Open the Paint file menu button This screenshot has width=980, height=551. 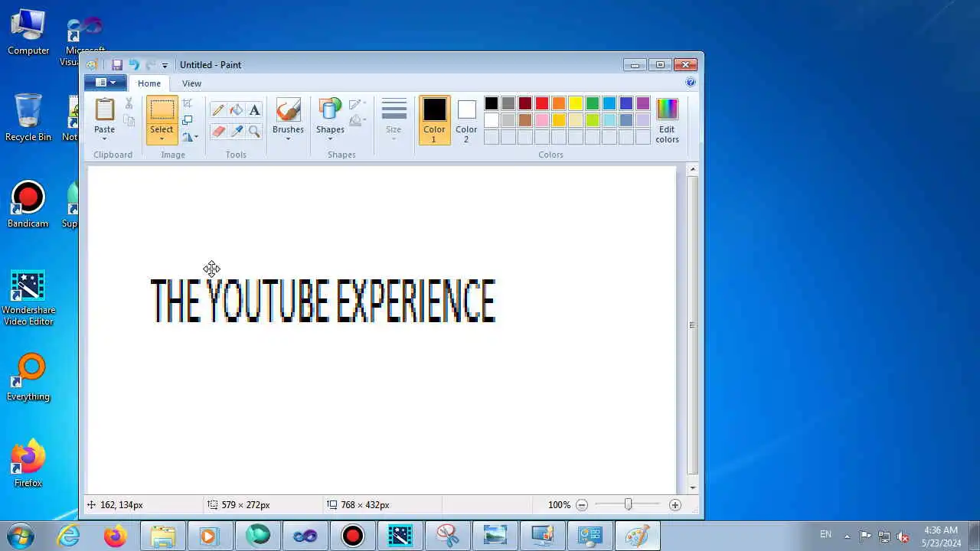pos(106,83)
